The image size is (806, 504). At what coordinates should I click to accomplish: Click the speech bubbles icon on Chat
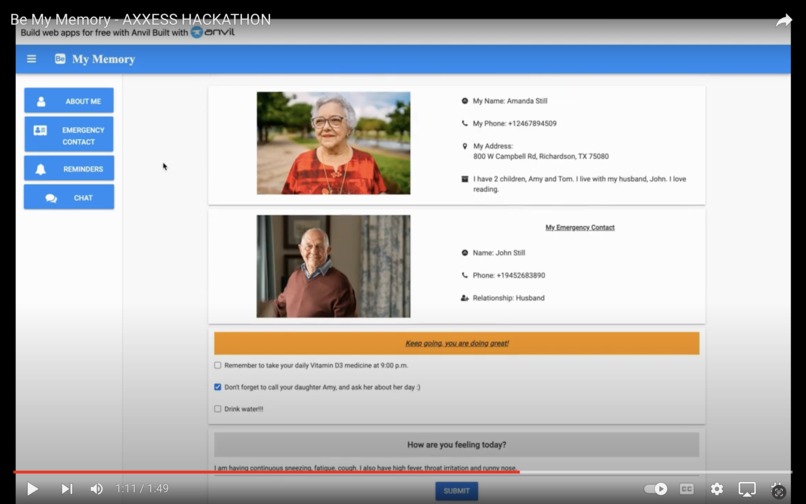pos(51,198)
